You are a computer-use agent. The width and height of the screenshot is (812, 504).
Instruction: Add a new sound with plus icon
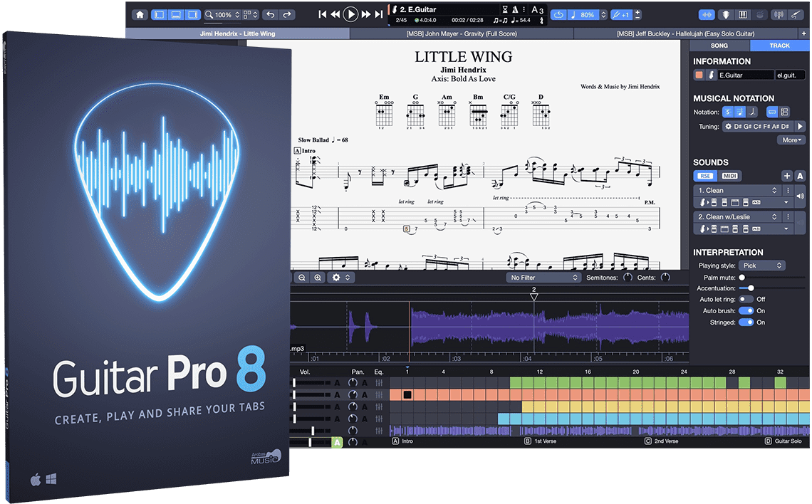click(x=786, y=176)
